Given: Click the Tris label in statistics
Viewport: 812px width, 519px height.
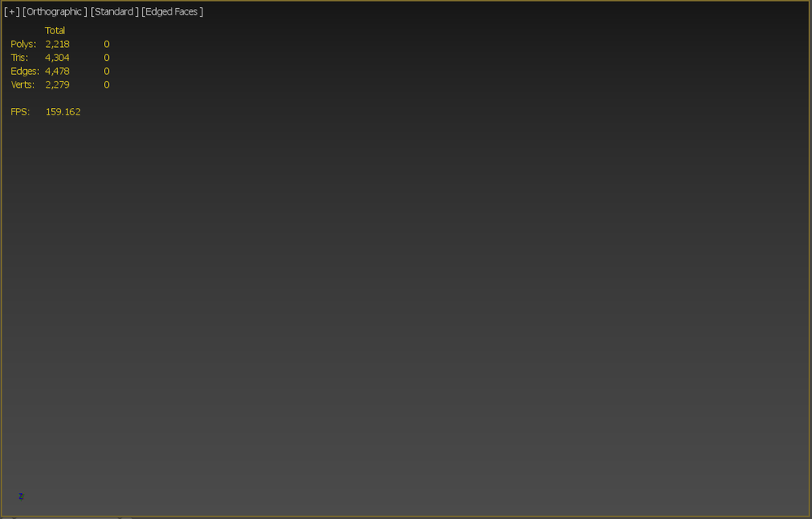Looking at the screenshot, I should (20, 58).
